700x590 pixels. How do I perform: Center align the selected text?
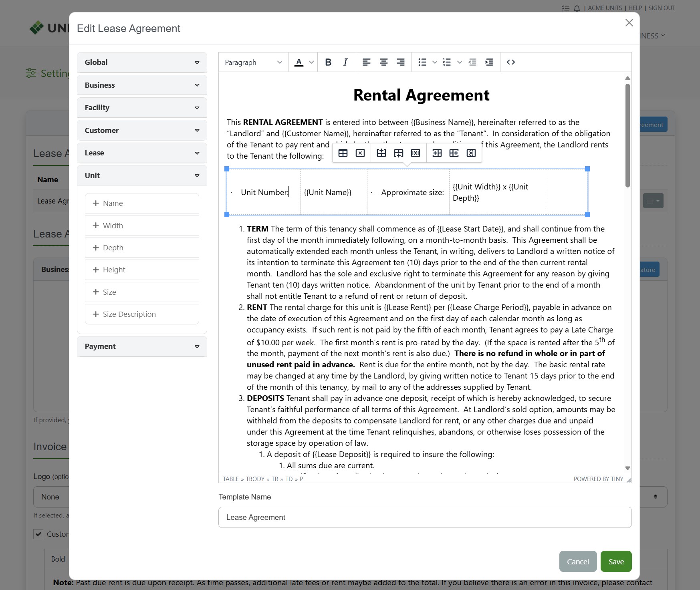383,62
